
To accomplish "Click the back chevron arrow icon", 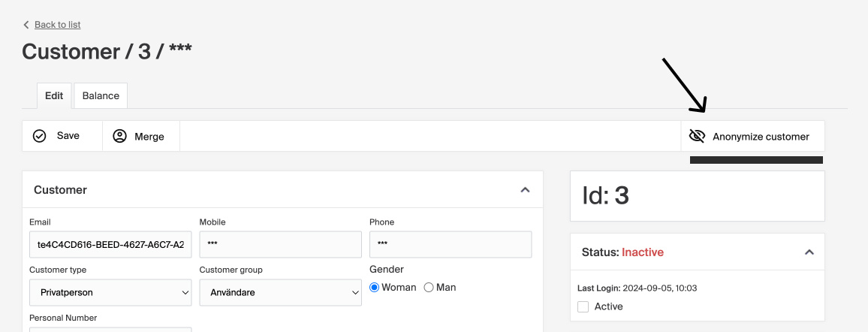I will point(26,25).
